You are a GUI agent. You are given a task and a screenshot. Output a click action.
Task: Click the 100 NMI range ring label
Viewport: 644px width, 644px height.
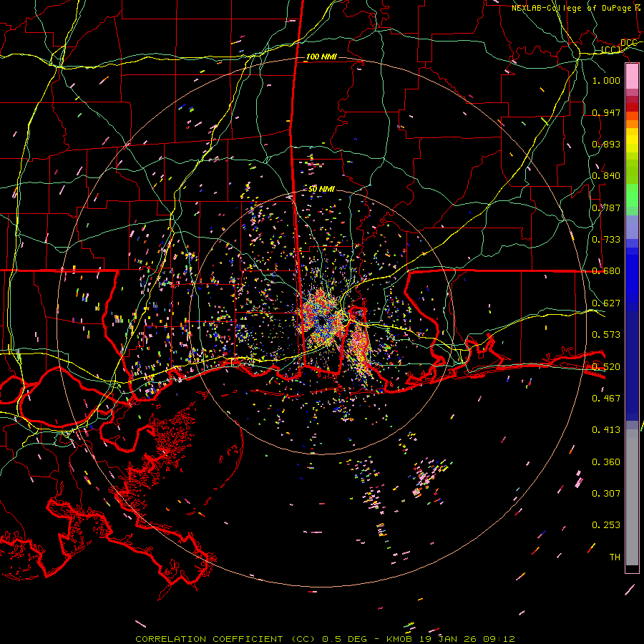321,57
